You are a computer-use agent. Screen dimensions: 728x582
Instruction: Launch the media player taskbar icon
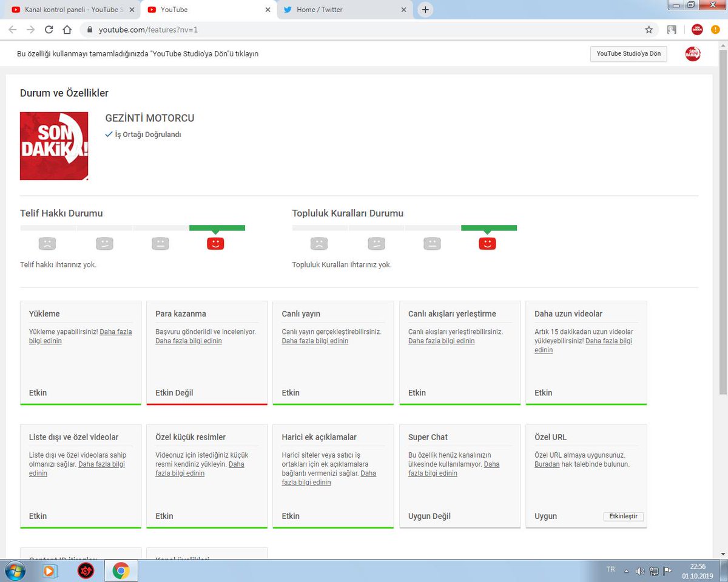click(49, 571)
